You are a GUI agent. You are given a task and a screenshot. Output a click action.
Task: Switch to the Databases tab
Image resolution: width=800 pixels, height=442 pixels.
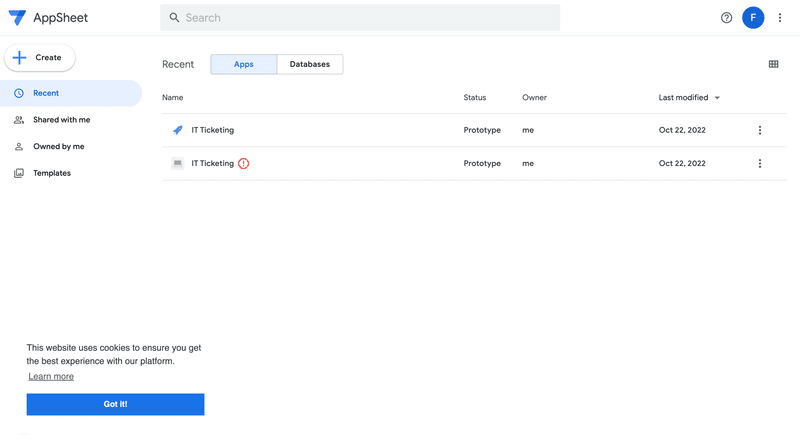pos(310,64)
